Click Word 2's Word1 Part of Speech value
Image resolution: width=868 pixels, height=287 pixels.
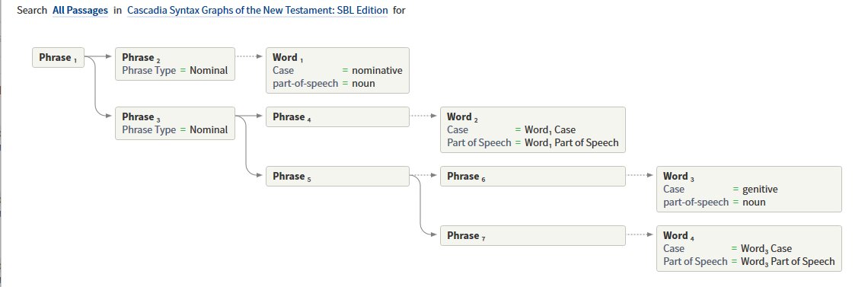(571, 143)
